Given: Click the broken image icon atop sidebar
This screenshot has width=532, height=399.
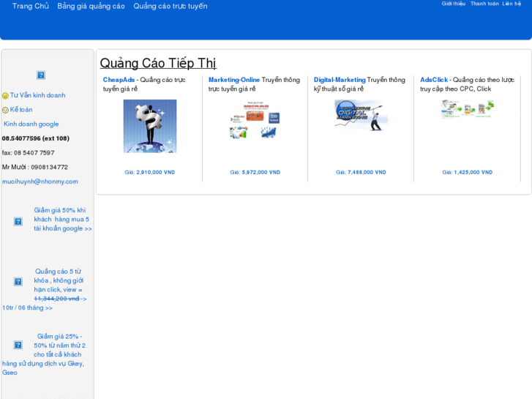Looking at the screenshot, I should (x=41, y=75).
